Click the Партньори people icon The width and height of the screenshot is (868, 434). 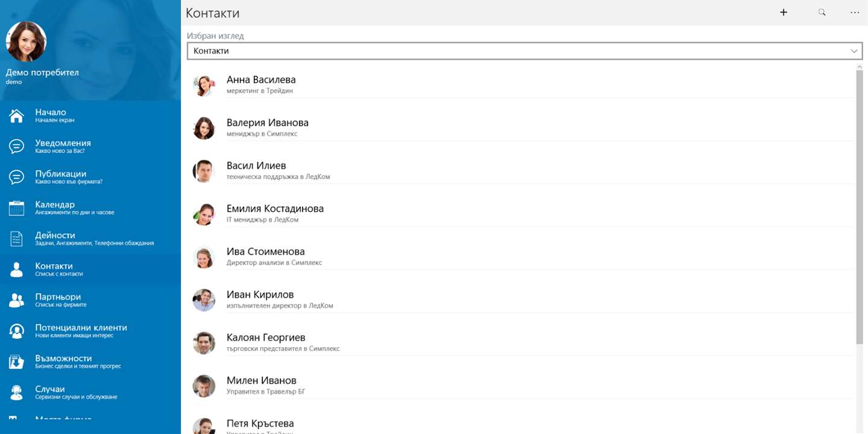click(x=16, y=300)
